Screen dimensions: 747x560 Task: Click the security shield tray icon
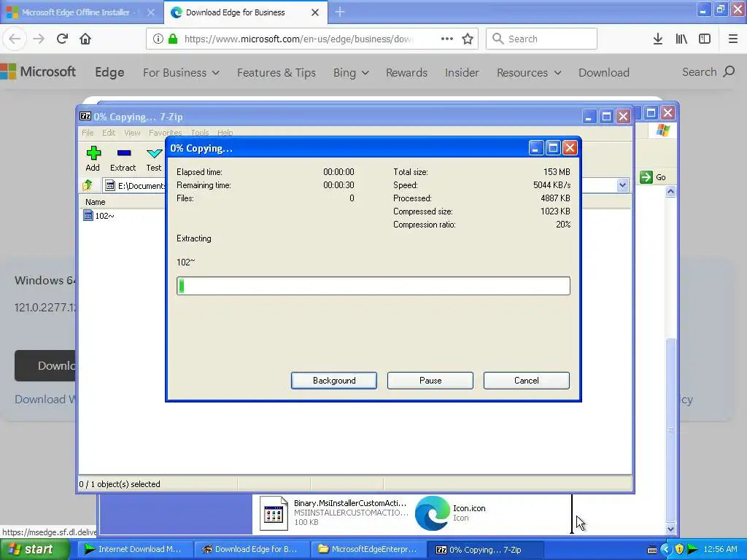pos(679,550)
